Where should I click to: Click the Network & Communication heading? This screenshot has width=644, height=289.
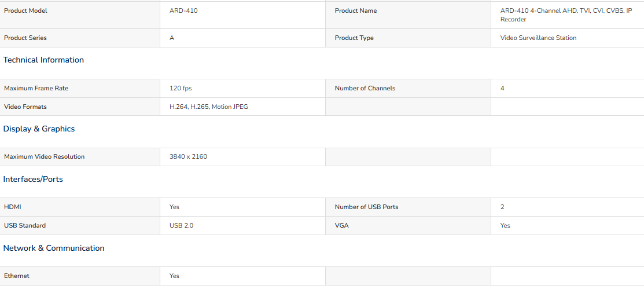tap(54, 248)
